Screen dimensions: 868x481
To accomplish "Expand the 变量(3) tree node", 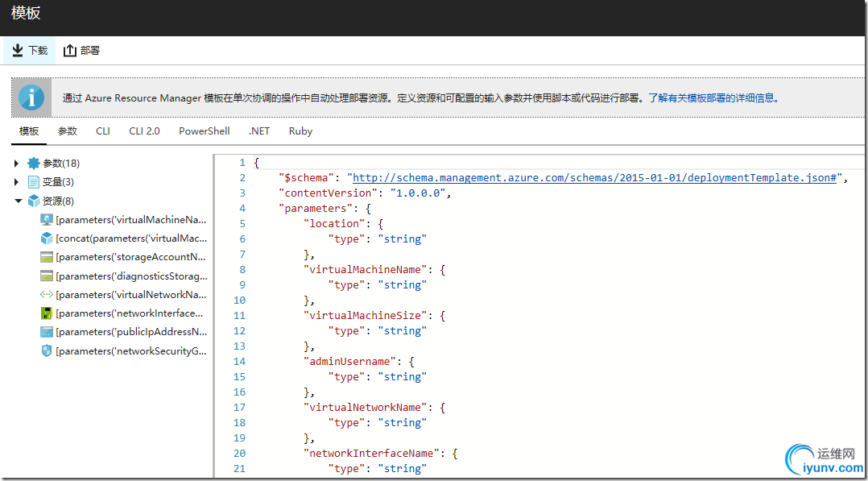I will (x=17, y=182).
